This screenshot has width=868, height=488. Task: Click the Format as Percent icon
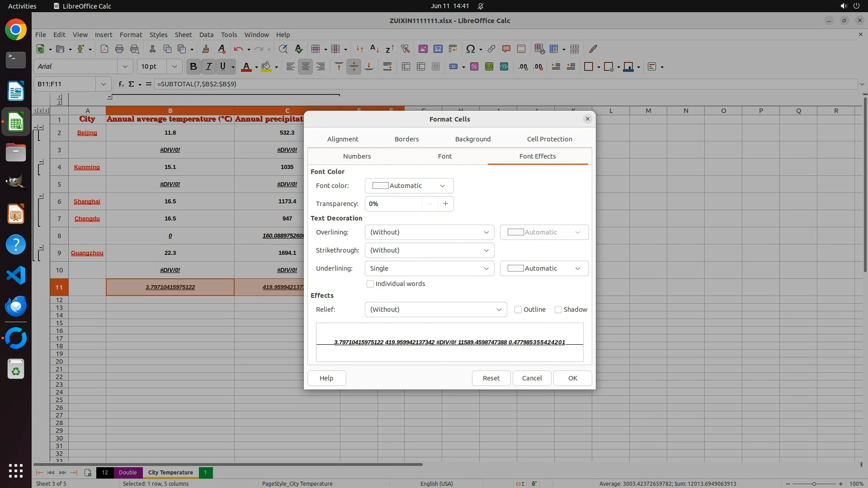(x=474, y=67)
